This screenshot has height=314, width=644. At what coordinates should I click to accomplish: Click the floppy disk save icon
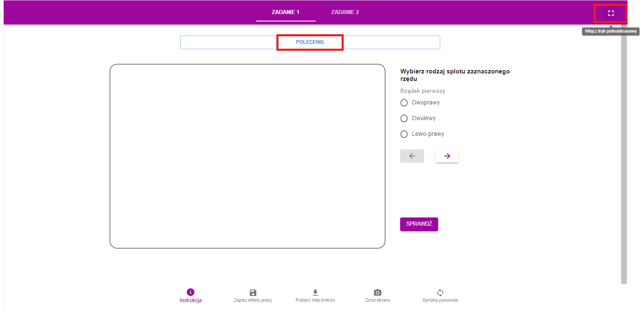(253, 292)
